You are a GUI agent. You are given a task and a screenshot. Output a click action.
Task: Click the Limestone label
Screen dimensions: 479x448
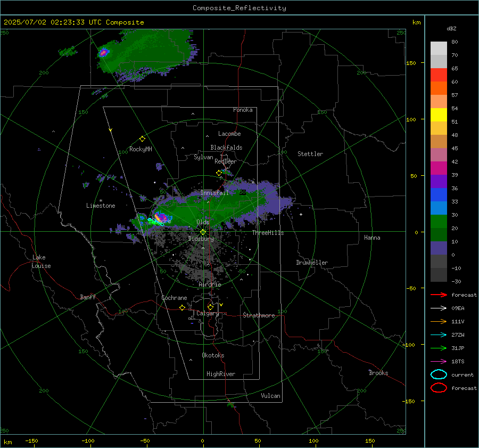click(x=101, y=206)
